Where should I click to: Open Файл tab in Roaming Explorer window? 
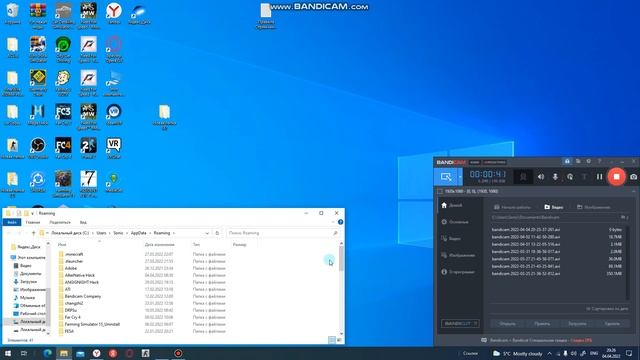pyautogui.click(x=12, y=222)
